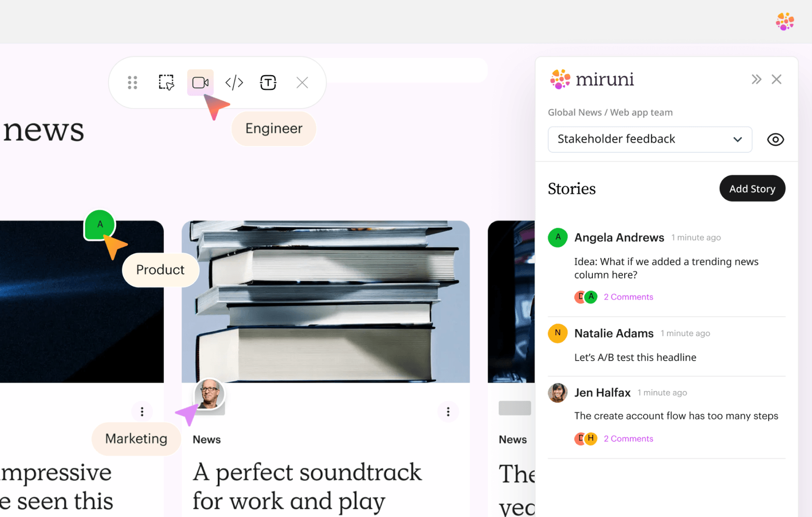Open the code annotation tool
812x517 pixels.
coord(234,82)
